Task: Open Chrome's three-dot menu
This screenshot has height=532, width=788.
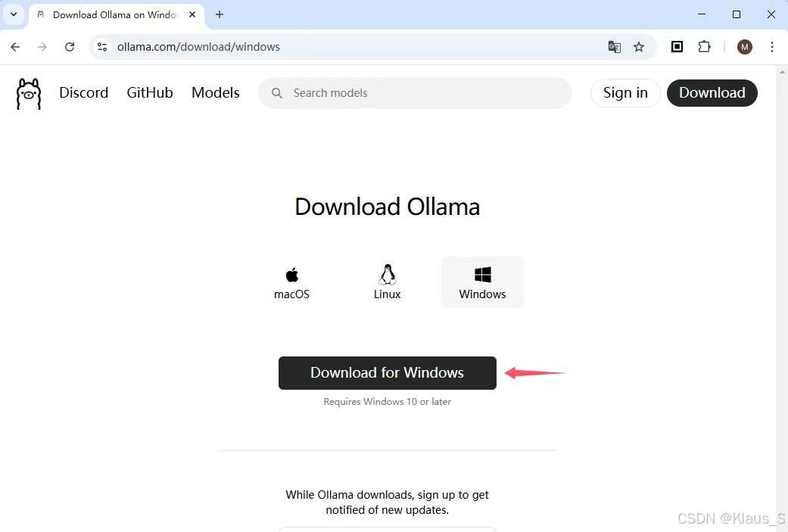Action: (x=772, y=47)
